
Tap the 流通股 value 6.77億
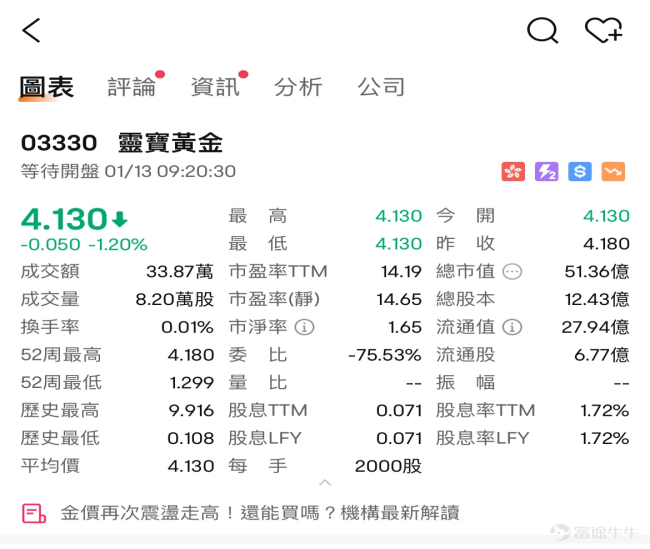601,355
